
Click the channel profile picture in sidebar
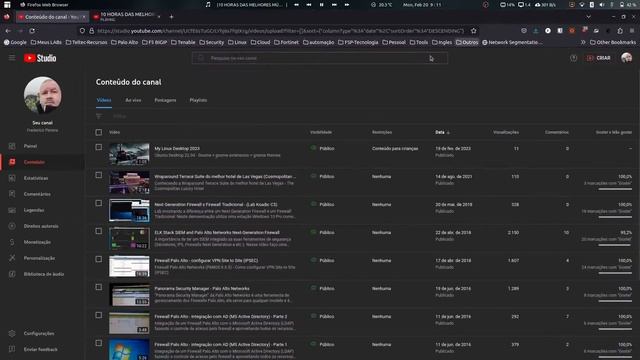click(42, 95)
